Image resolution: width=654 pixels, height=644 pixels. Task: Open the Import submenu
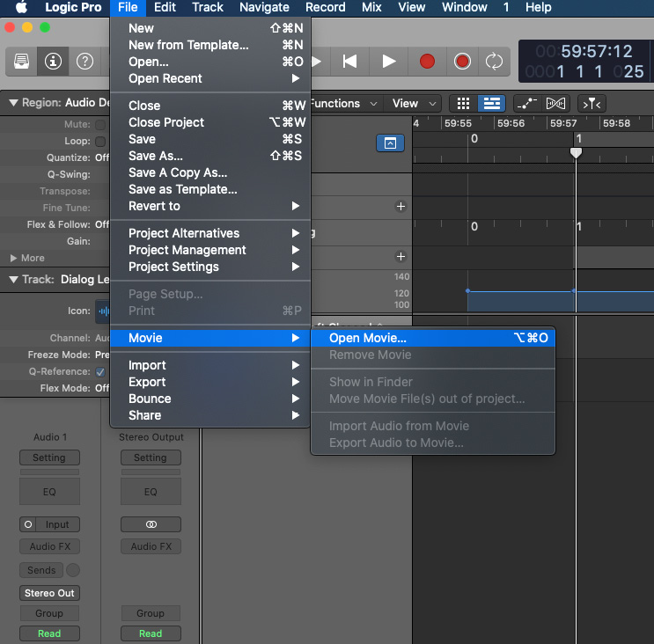tap(210, 365)
